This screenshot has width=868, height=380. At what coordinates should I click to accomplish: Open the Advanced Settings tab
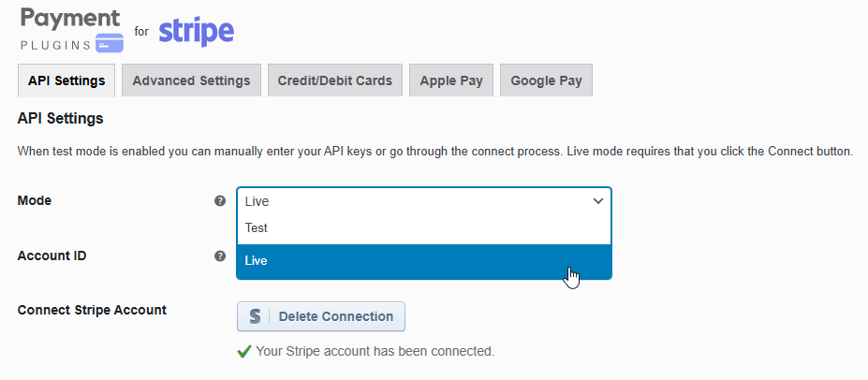point(191,80)
